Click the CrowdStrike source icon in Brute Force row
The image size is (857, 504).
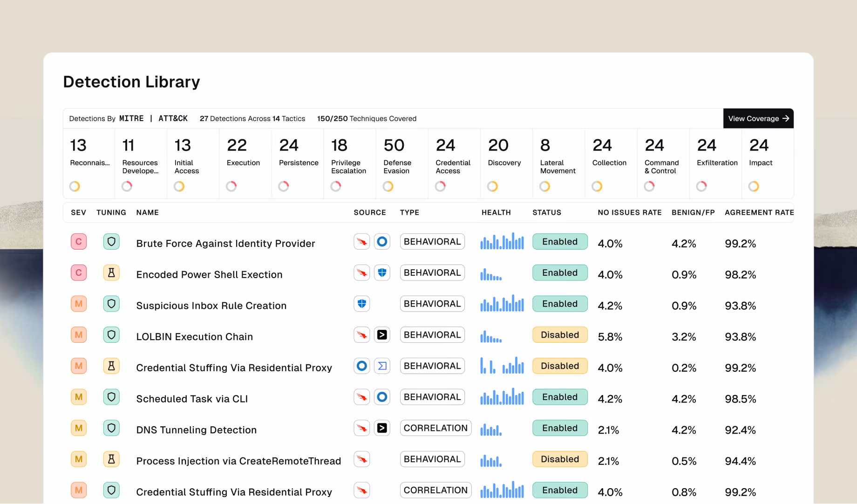[x=362, y=242]
